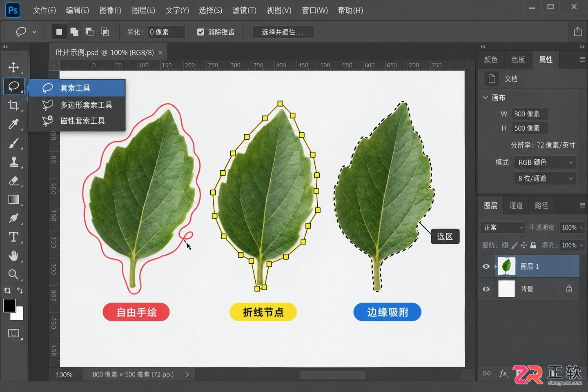This screenshot has width=588, height=392.
Task: Choose Add to Selection mode icon
Action: point(74,32)
